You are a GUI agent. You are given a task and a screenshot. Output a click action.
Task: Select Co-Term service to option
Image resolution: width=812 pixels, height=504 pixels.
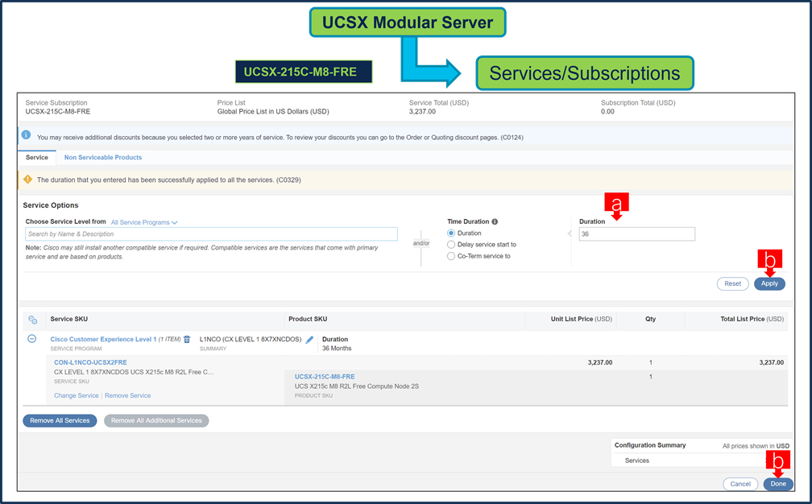(451, 256)
